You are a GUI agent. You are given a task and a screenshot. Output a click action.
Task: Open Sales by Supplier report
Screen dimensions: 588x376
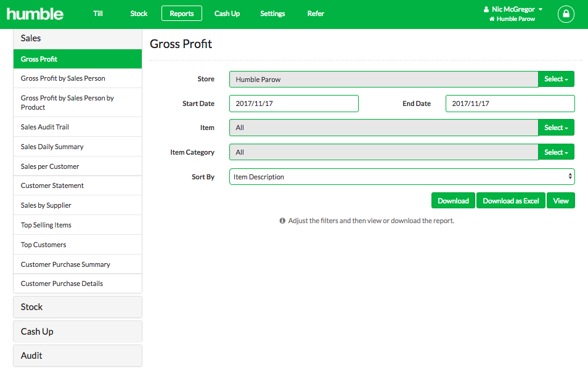click(78, 205)
